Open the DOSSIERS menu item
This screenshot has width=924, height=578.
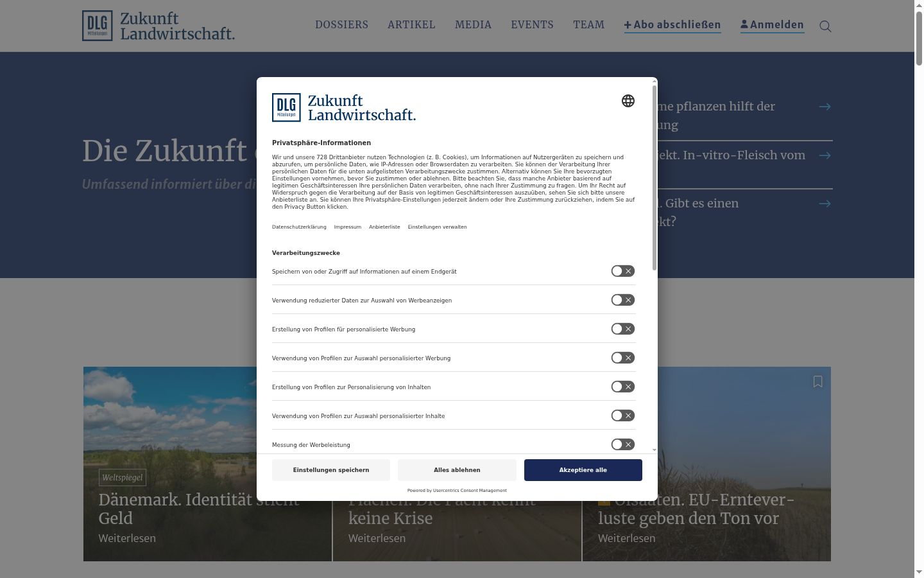coord(341,24)
